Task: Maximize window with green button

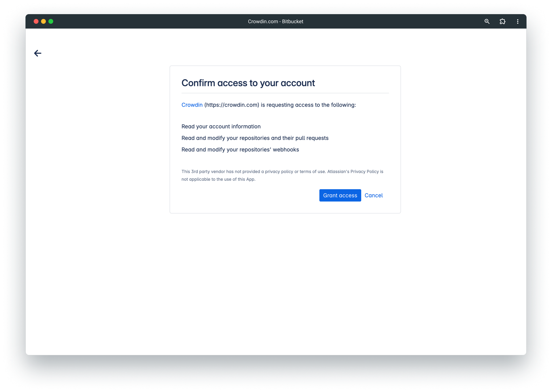Action: point(51,21)
